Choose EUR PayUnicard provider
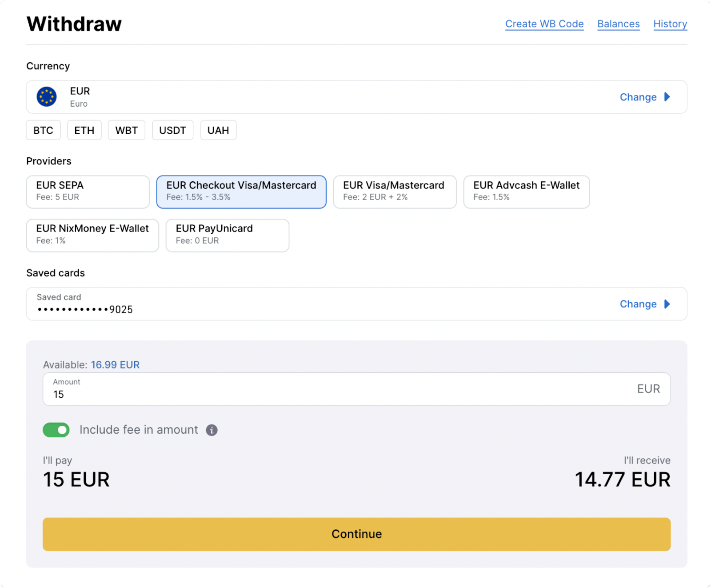Image resolution: width=711 pixels, height=588 pixels. coord(228,236)
